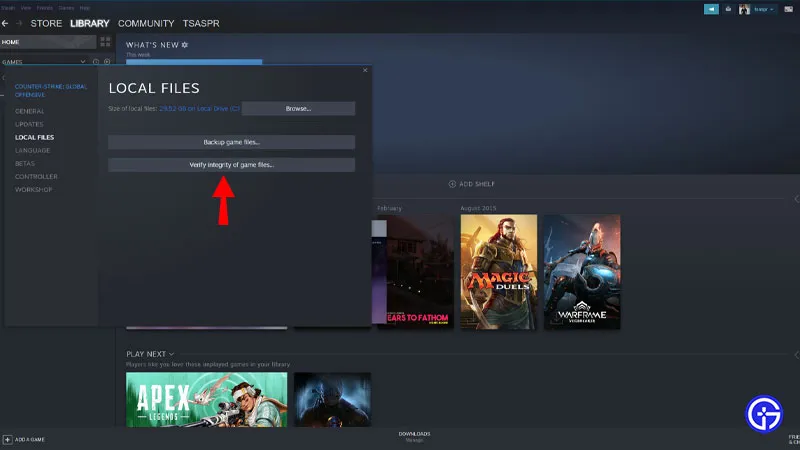800x450 pixels.
Task: Expand the Play Next shelf dropdown
Action: tap(171, 354)
